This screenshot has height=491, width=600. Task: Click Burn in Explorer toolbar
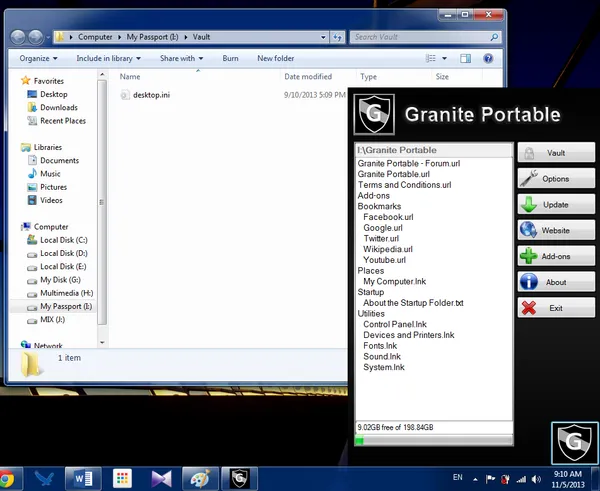[230, 59]
